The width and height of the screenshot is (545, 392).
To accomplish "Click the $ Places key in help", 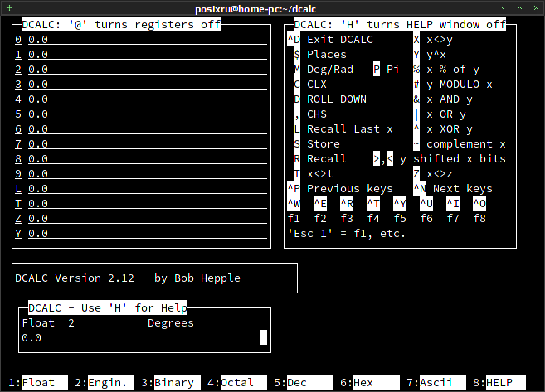I will click(x=297, y=55).
